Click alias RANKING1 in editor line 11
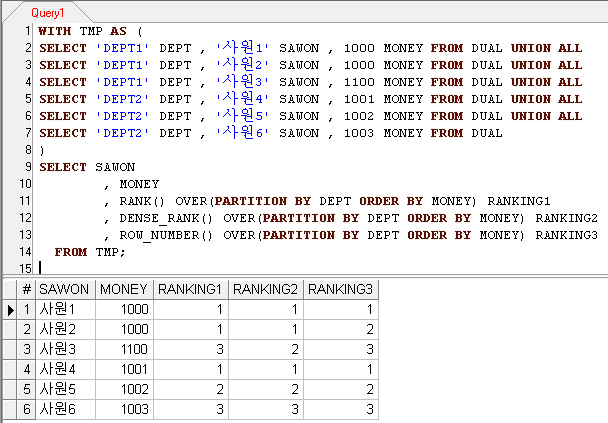The height and width of the screenshot is (423, 608). pyautogui.click(x=519, y=201)
